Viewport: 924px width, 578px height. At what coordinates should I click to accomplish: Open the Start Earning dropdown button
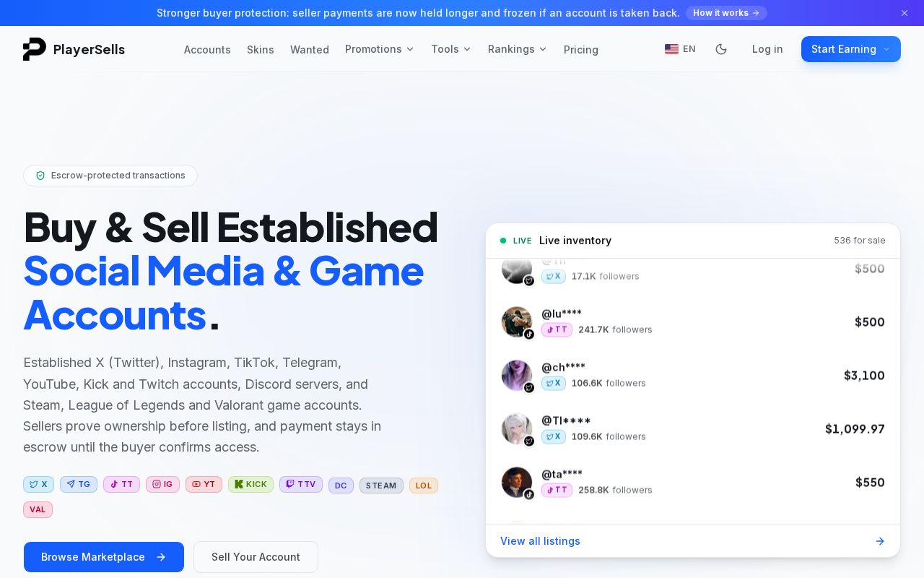(x=851, y=49)
